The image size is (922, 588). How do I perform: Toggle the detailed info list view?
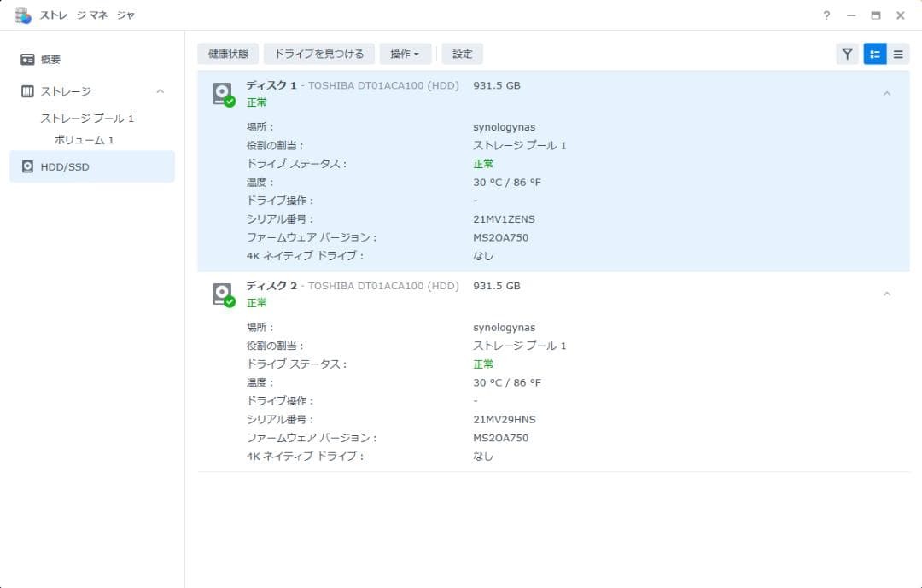point(872,53)
